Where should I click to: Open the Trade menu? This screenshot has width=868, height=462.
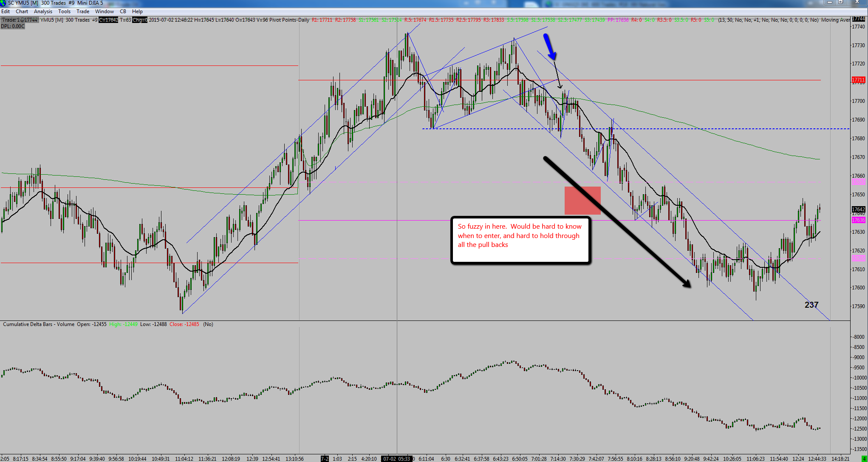pyautogui.click(x=83, y=11)
